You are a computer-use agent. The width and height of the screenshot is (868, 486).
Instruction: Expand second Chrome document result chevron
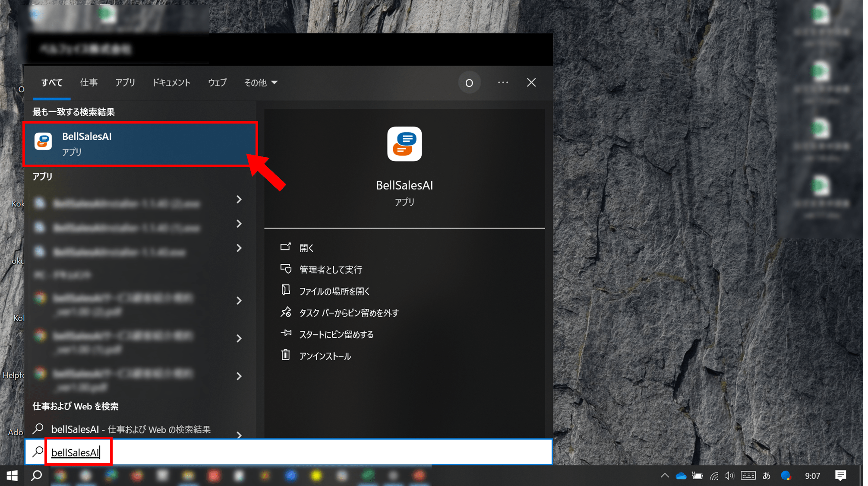tap(239, 338)
